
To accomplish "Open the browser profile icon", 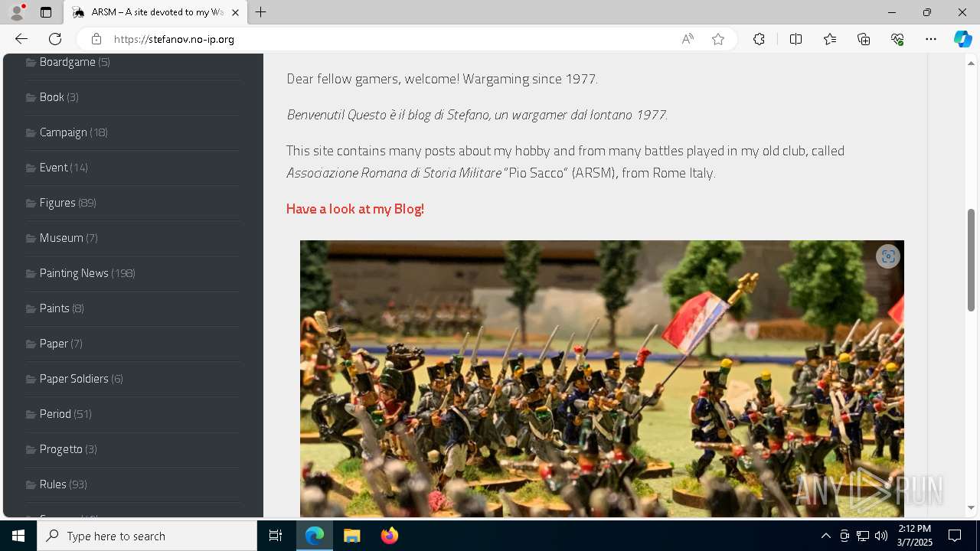I will click(17, 12).
